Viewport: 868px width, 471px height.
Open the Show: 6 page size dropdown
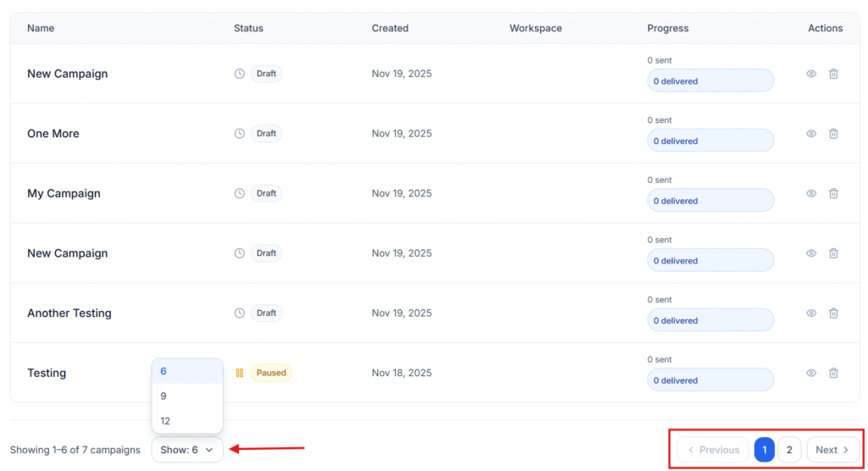click(x=187, y=450)
